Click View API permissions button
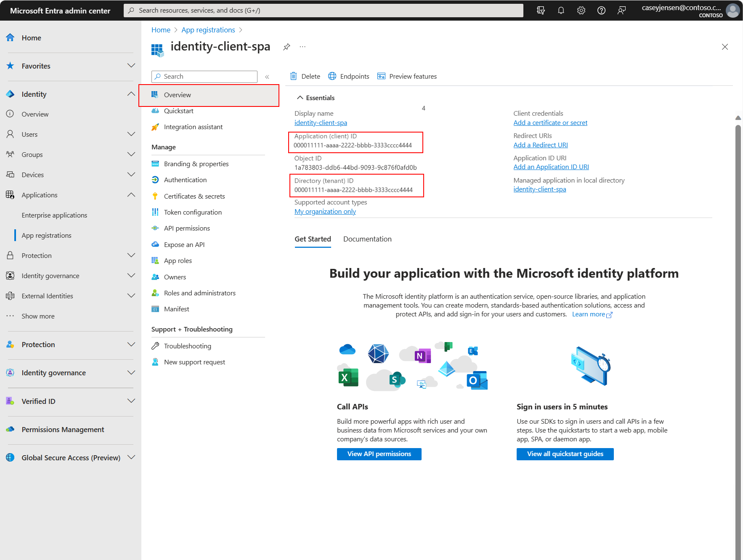743x560 pixels. pyautogui.click(x=379, y=454)
